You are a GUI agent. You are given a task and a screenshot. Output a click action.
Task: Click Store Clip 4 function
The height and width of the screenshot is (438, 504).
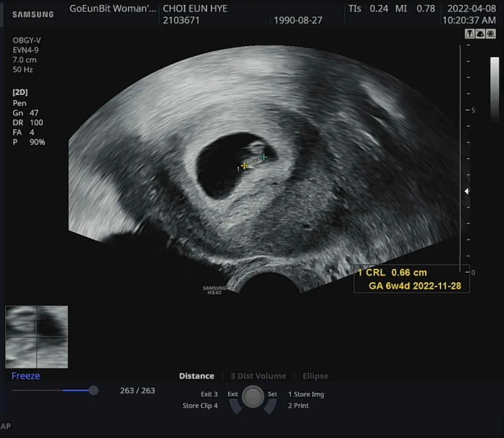click(x=200, y=405)
